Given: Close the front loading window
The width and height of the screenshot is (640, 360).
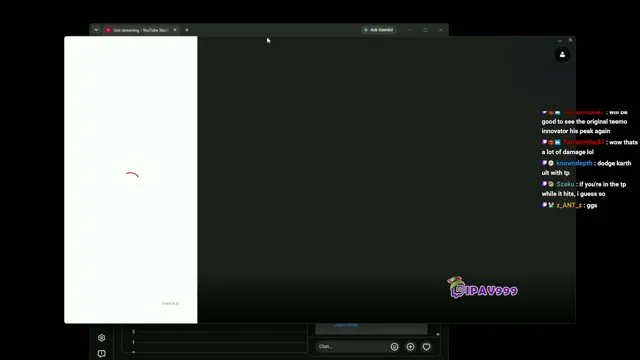Looking at the screenshot, I should [570, 40].
